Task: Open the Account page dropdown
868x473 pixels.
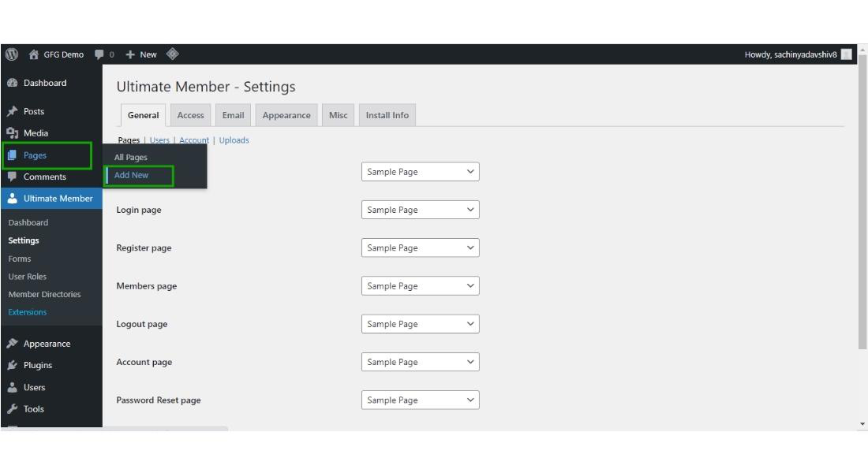Action: [420, 362]
